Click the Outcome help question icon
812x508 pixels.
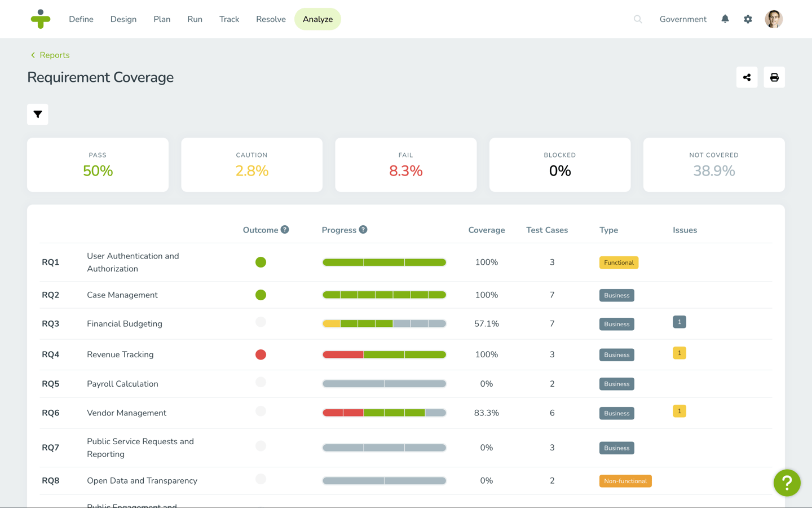pos(285,230)
